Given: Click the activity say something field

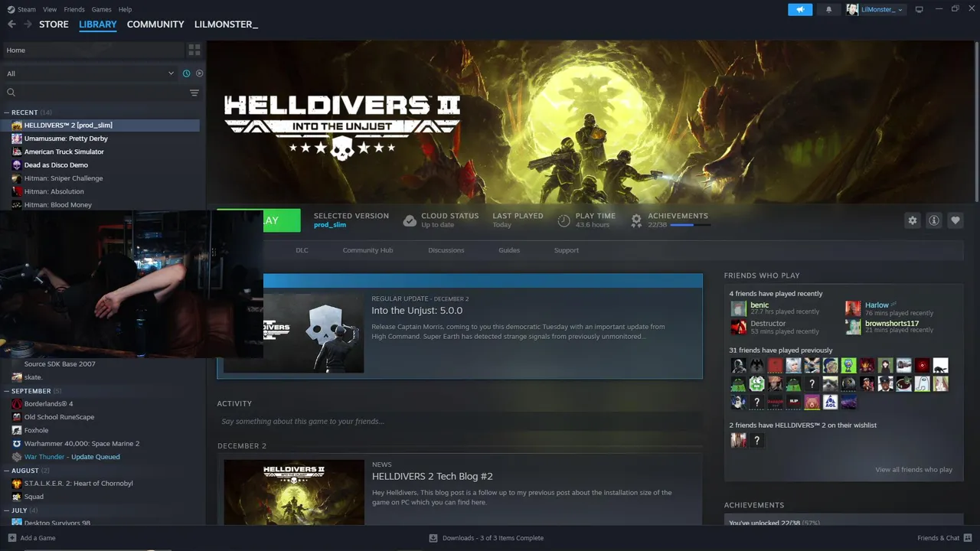Looking at the screenshot, I should pos(459,422).
